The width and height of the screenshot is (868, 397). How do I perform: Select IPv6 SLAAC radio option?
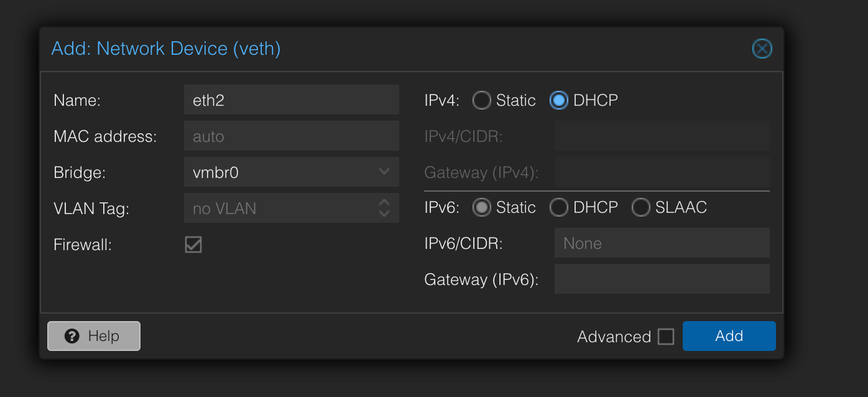641,207
